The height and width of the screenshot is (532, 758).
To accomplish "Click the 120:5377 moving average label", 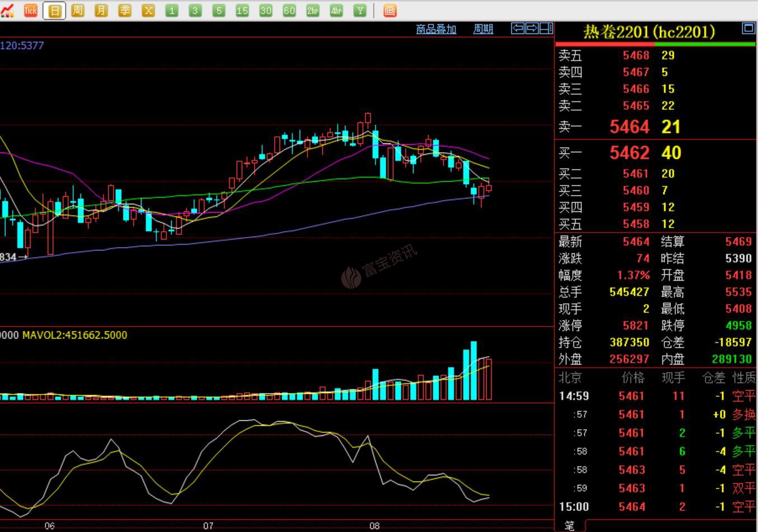I will (22, 45).
